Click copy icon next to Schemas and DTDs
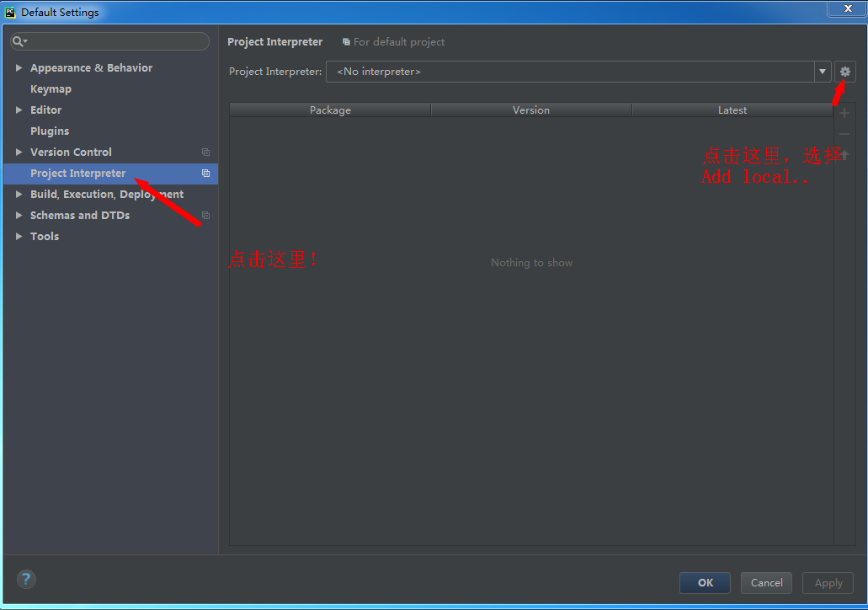The width and height of the screenshot is (868, 610). 205,216
